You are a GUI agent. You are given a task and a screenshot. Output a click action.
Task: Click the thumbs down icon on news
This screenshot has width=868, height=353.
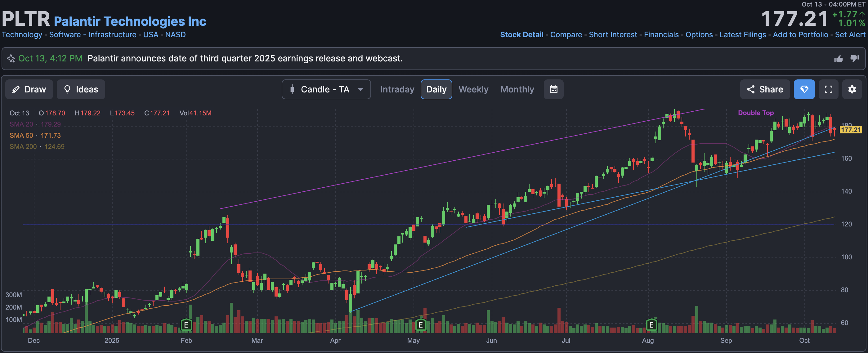click(x=855, y=59)
